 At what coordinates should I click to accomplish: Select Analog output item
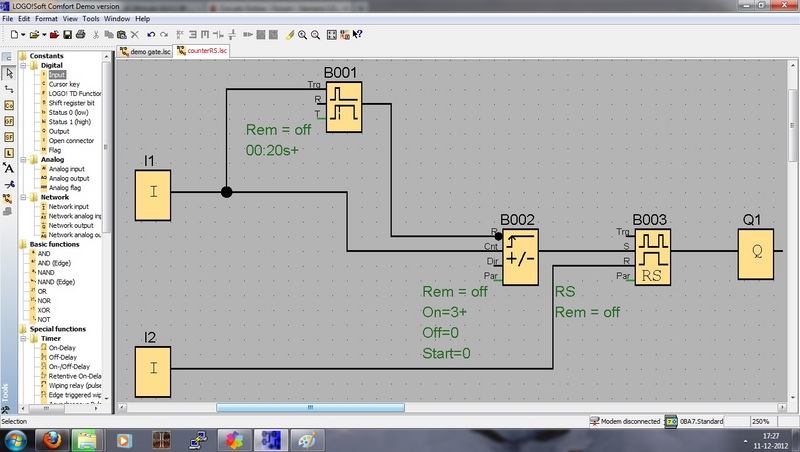tap(69, 179)
